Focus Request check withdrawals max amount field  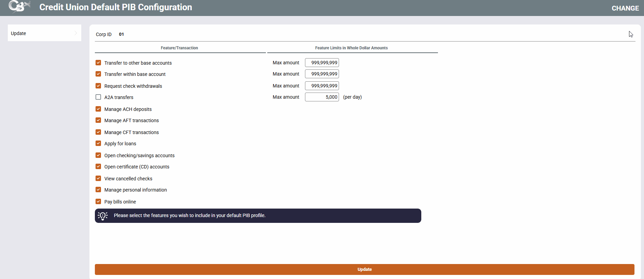point(322,86)
